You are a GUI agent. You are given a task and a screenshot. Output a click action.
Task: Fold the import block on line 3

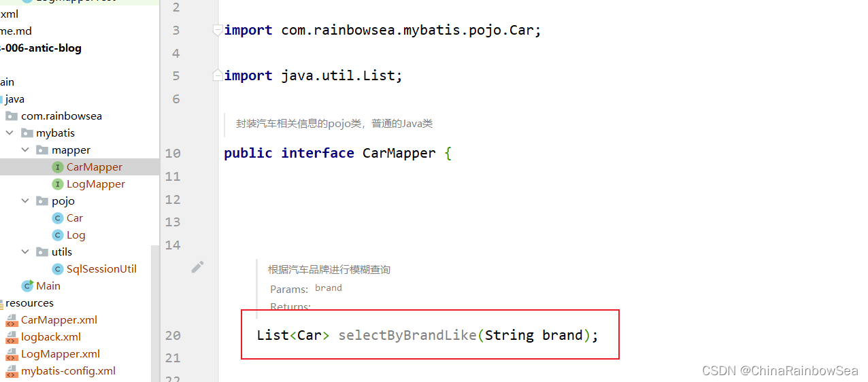pos(217,30)
